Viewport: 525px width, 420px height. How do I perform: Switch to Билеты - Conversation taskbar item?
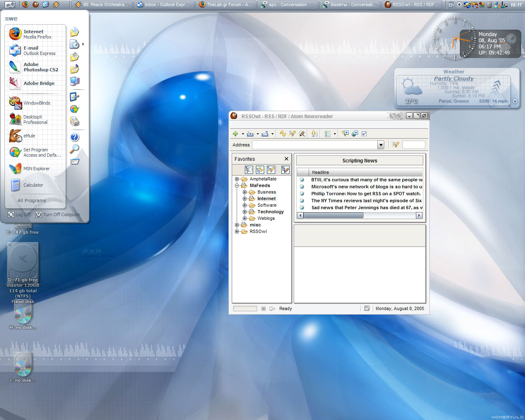pyautogui.click(x=349, y=5)
